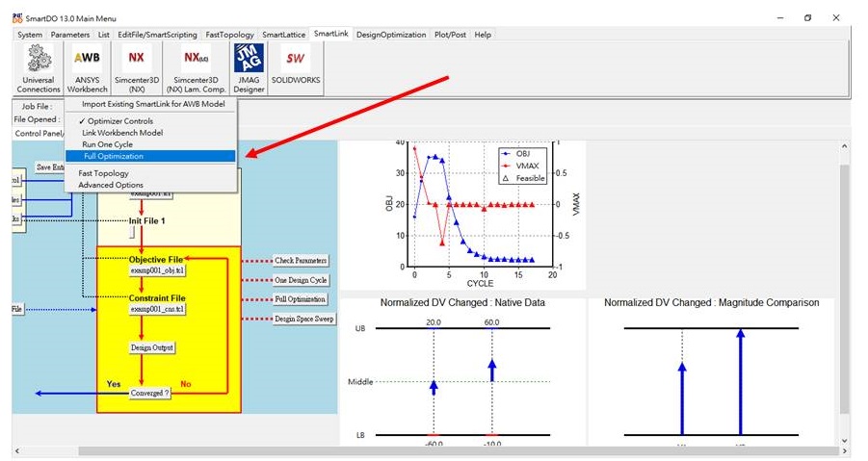This screenshot has width=868, height=461.
Task: Choose Run One Cycle menu entry
Action: click(x=107, y=144)
